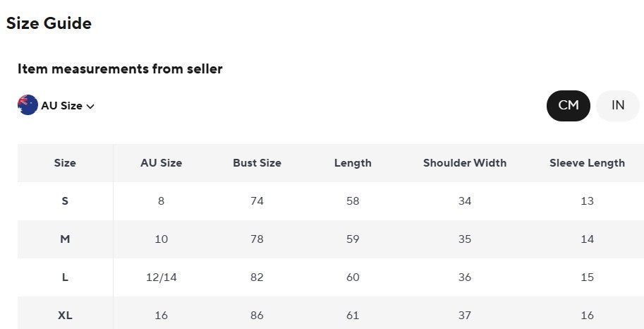Click Item measurements from seller heading
Image resolution: width=644 pixels, height=329 pixels.
click(x=120, y=68)
